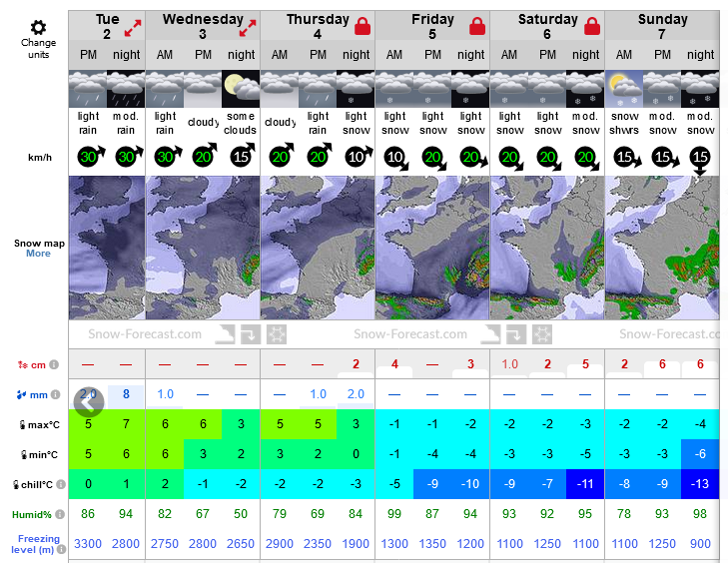Click Wednesday night 15 km/h wind icon
The height and width of the screenshot is (563, 728).
click(x=243, y=155)
